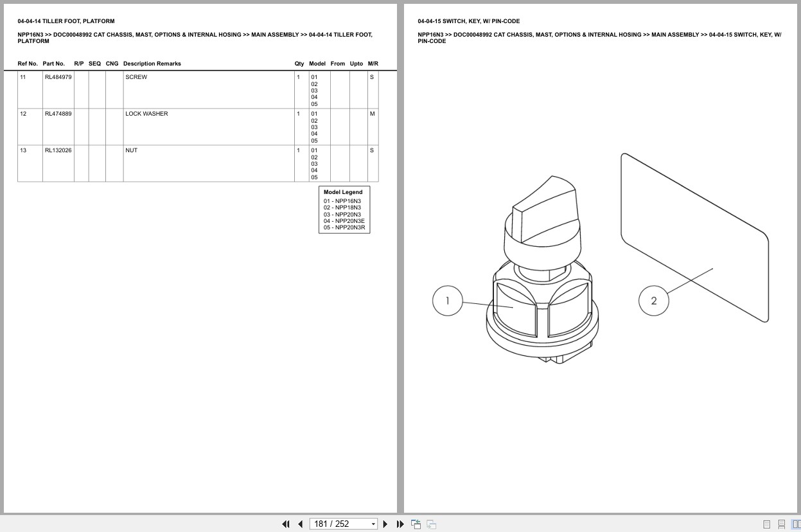The image size is (801, 532).
Task: Click the M/R column header
Action: tap(373, 64)
